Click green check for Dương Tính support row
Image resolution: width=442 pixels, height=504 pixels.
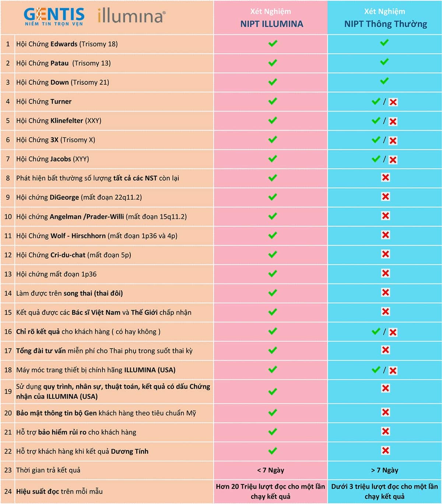[x=273, y=451]
